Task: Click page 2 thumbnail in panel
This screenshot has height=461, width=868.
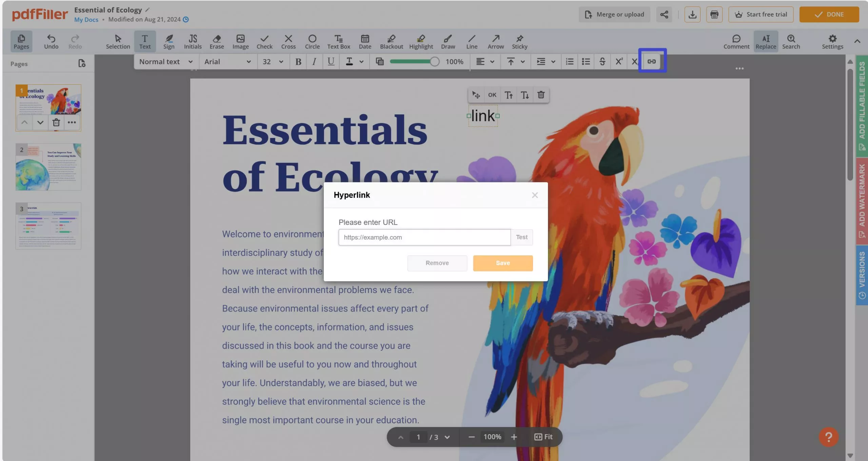Action: click(x=48, y=167)
